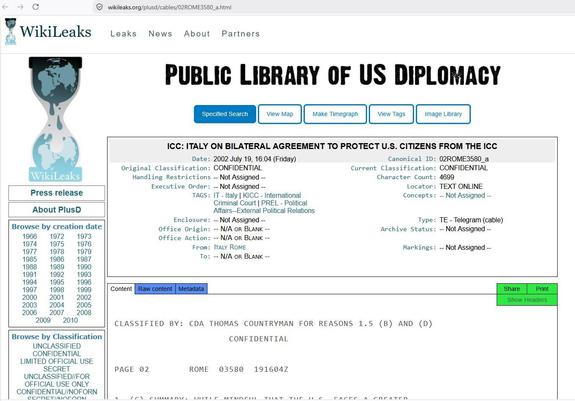The width and height of the screenshot is (575, 401).
Task: Browse cables created in 2009
Action: pos(43,320)
